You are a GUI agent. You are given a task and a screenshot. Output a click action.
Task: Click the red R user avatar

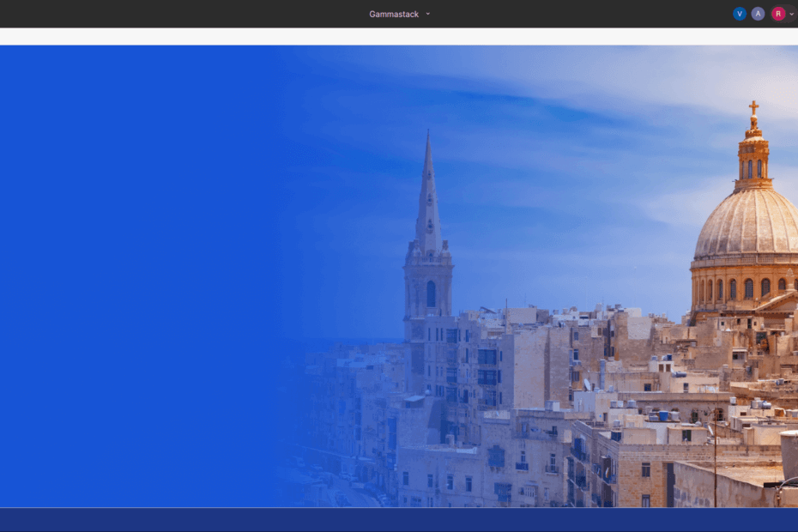[x=777, y=14]
